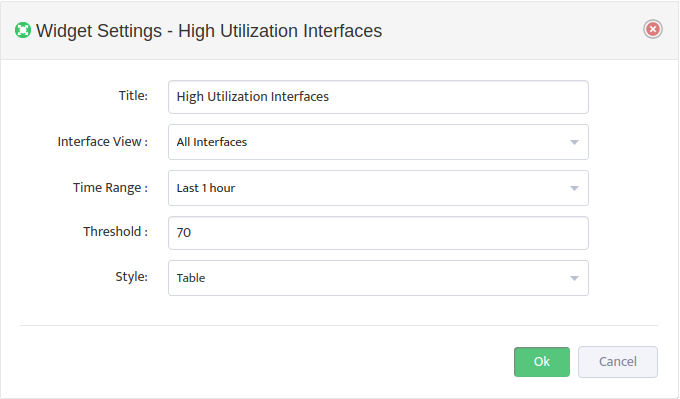
Task: Select the High Utilization Interfaces title text
Action: point(252,97)
